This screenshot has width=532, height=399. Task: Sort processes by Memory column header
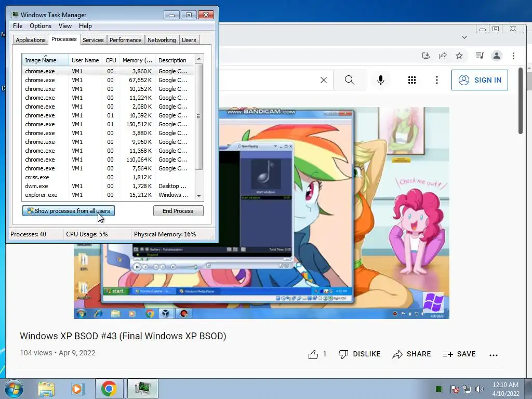(137, 60)
